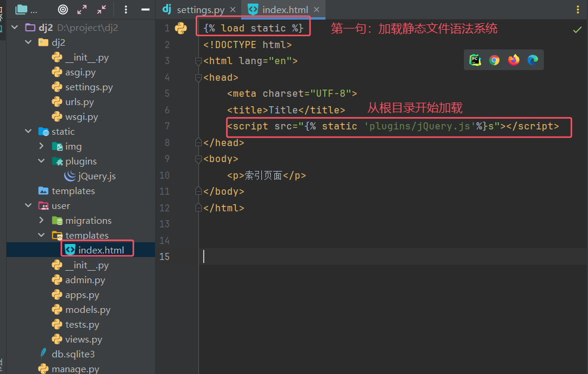
Task: Select db.sqlite3 database file
Action: (x=73, y=354)
